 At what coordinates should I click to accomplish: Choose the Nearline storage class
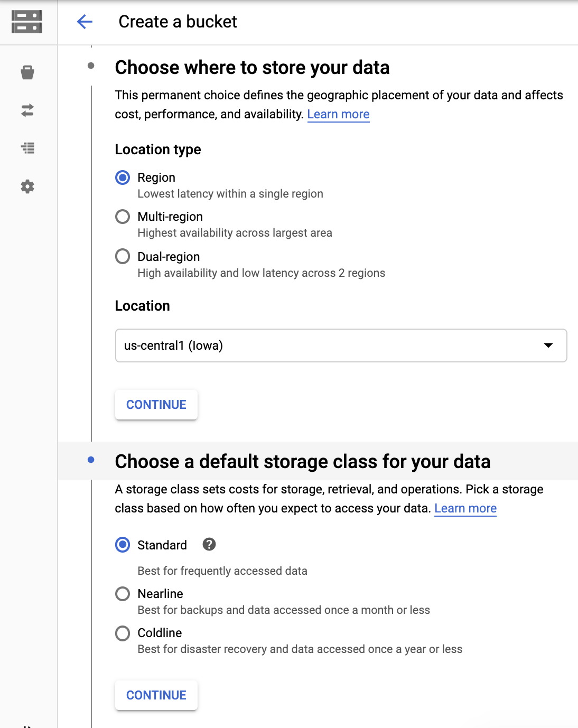(x=123, y=594)
